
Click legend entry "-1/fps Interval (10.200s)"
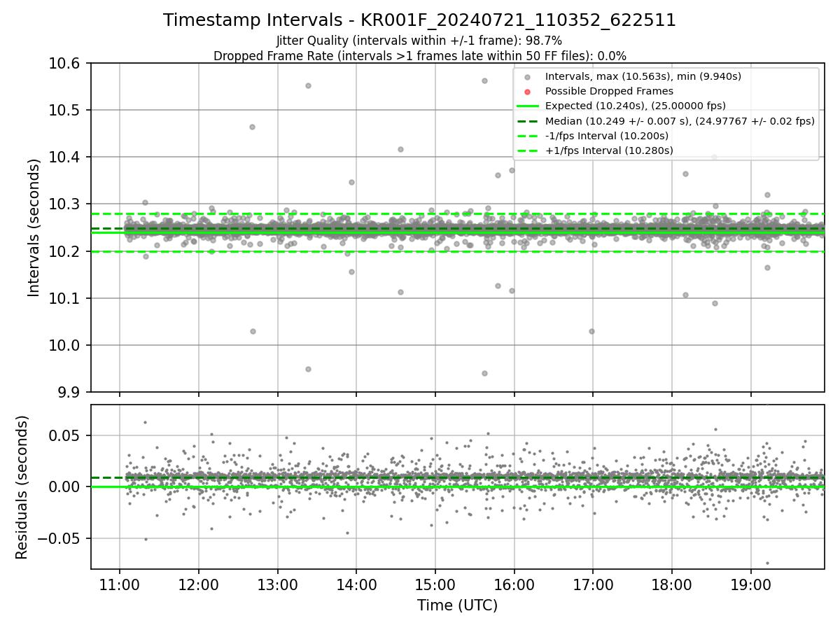(x=607, y=136)
